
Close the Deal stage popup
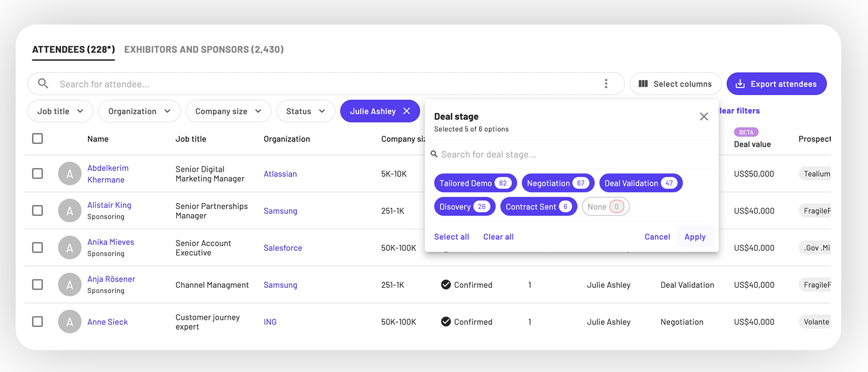point(704,117)
